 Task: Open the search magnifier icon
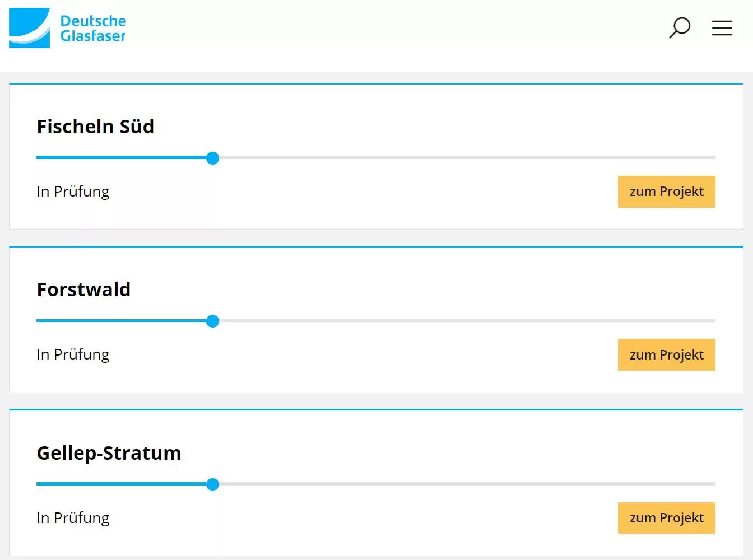pyautogui.click(x=680, y=27)
